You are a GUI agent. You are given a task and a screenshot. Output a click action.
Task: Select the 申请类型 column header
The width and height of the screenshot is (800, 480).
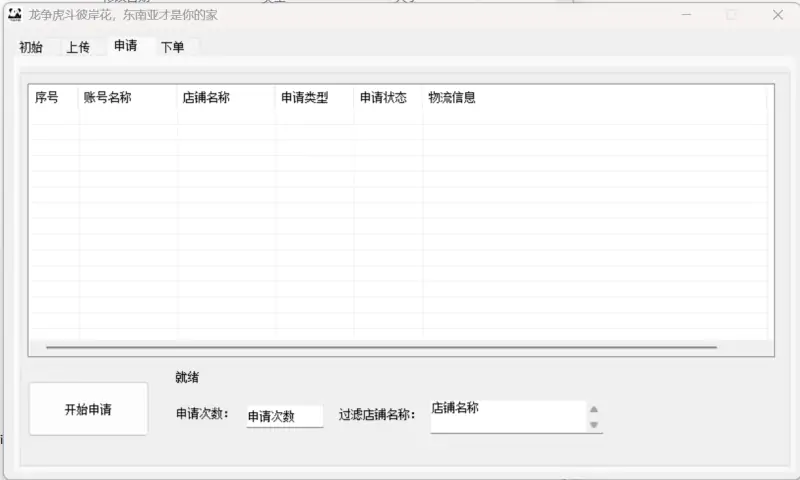[304, 98]
